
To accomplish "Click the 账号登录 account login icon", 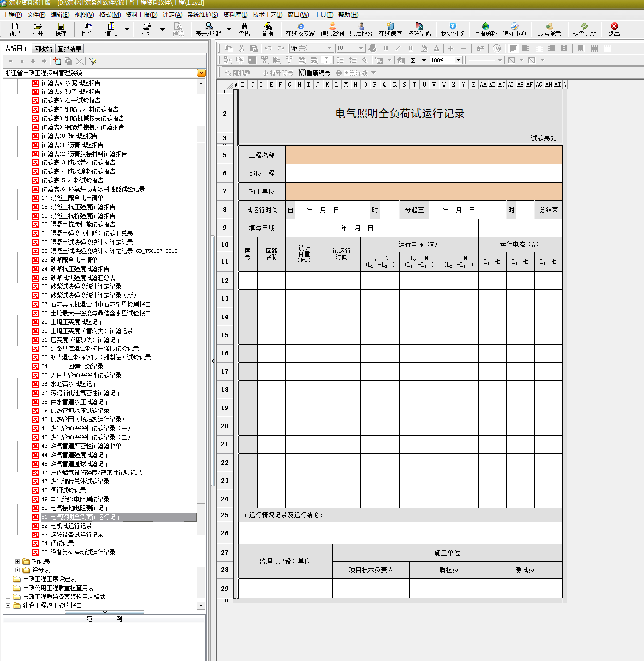I will [x=550, y=29].
